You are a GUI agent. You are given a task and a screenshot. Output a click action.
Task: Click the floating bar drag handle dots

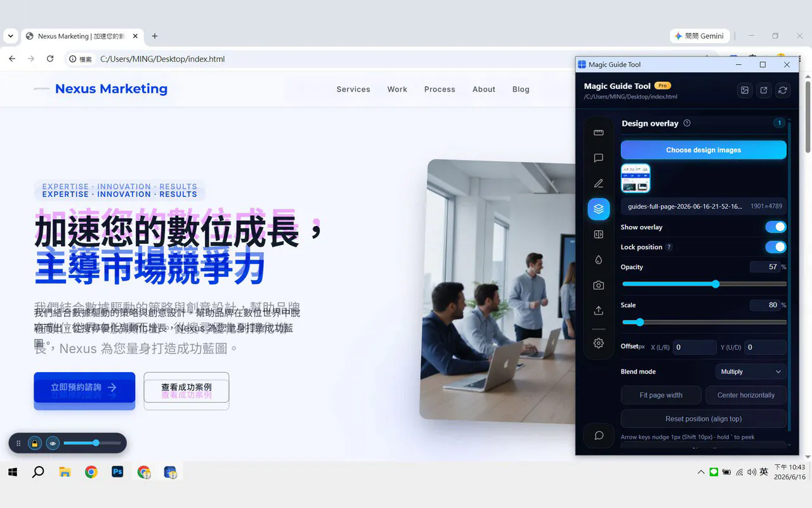point(18,443)
